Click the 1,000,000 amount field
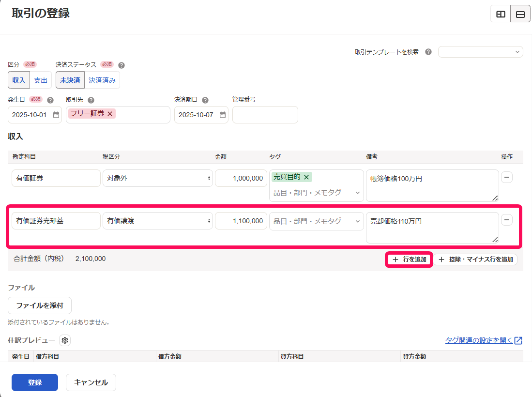Viewport: 532px width, 397px height. [x=241, y=178]
